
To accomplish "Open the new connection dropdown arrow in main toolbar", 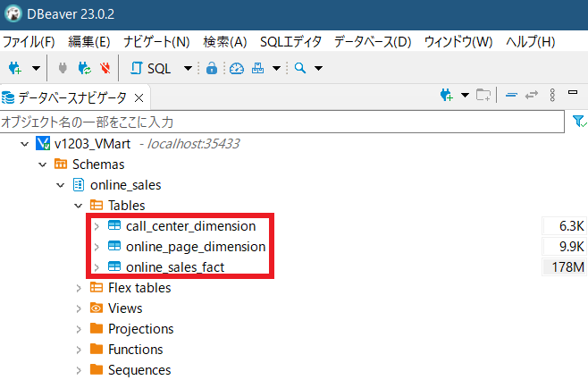I will (x=36, y=68).
